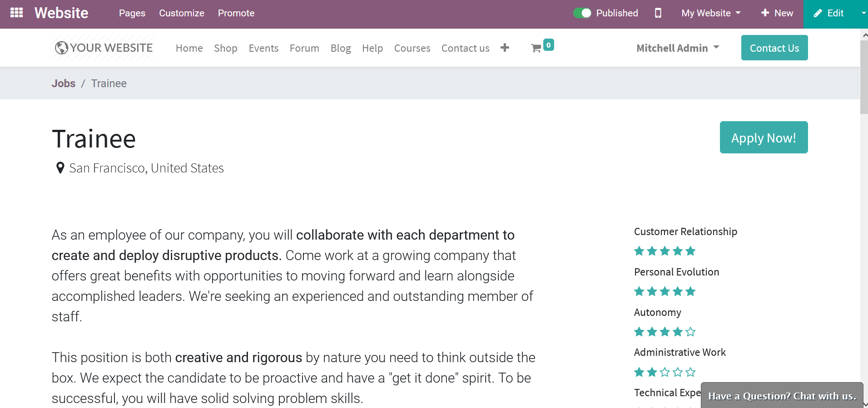Click the globe logo icon
Viewport: 868px width, 408px height.
[61, 48]
